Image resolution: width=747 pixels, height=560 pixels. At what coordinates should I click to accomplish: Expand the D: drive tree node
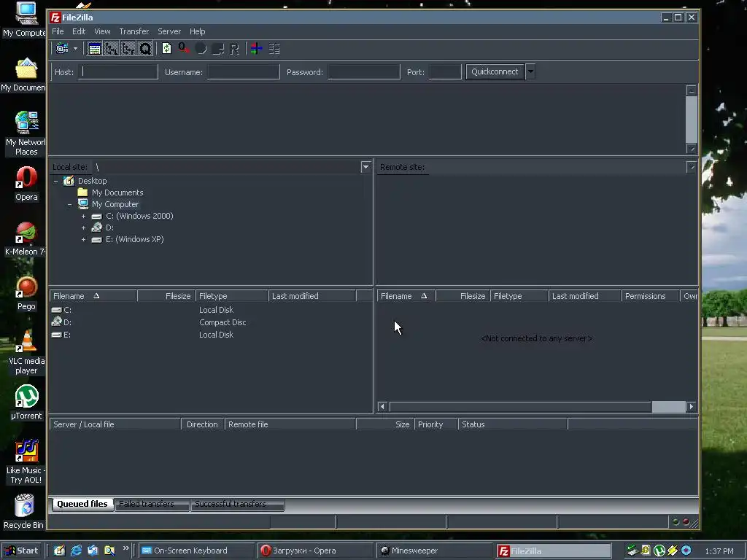83,227
